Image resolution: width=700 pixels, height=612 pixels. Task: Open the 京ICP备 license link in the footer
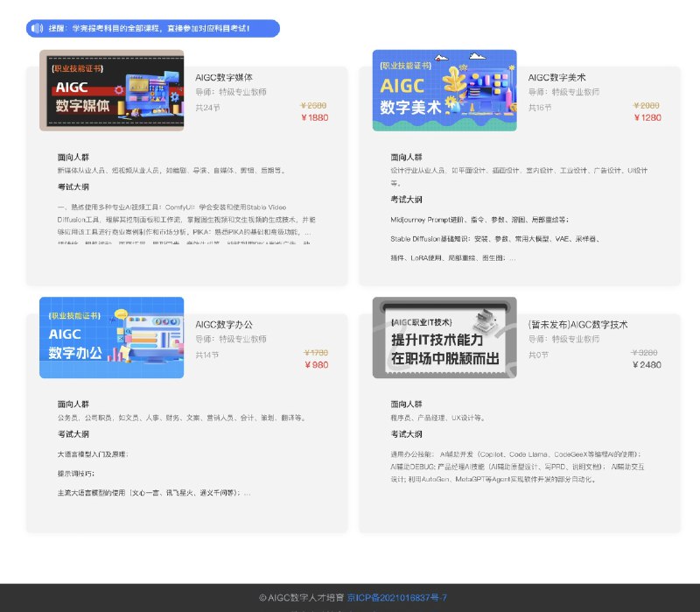tap(397, 597)
